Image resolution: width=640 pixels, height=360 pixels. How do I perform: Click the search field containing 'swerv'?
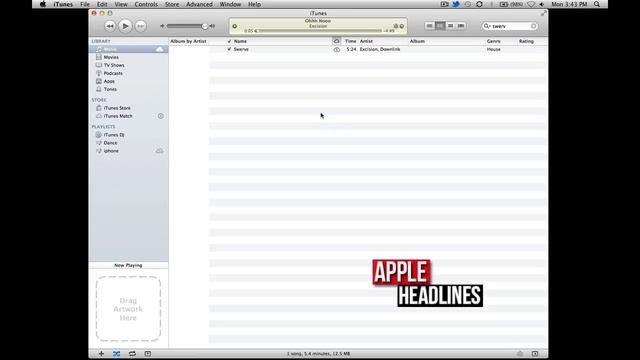[x=510, y=26]
